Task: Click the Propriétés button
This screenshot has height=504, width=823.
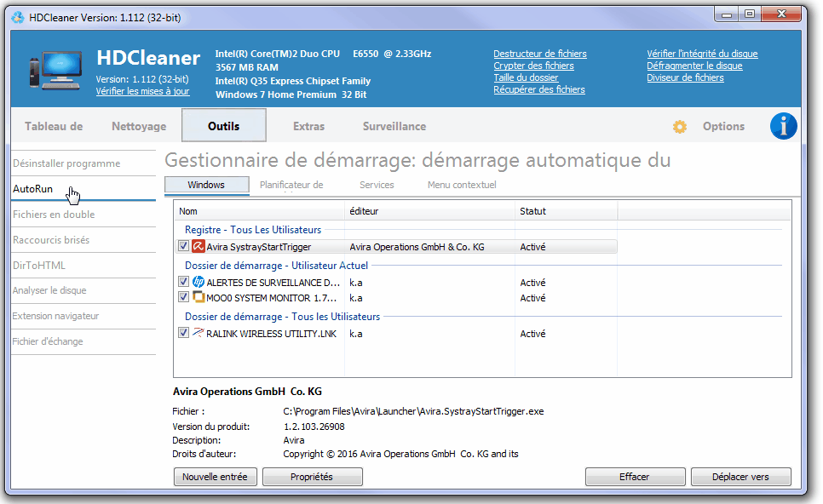Action: pos(312,477)
